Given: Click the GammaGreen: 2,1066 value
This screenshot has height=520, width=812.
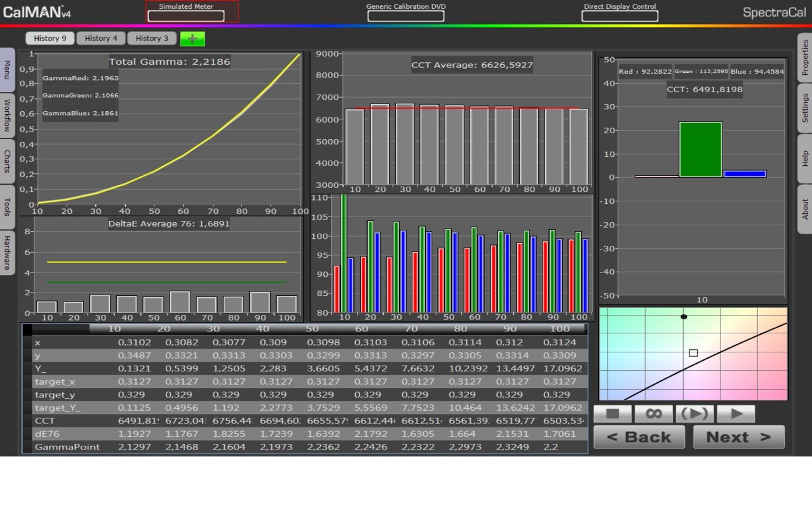Looking at the screenshot, I should 81,95.
